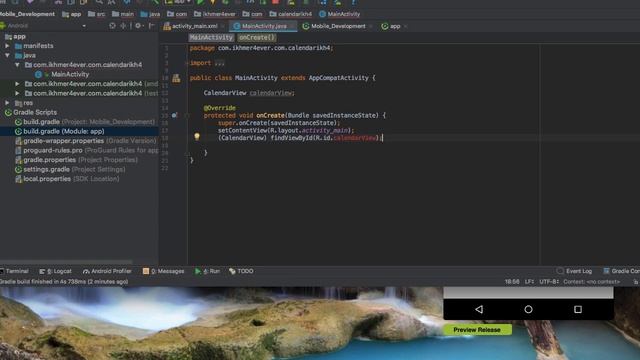Open gradle.properties file

[76, 160]
